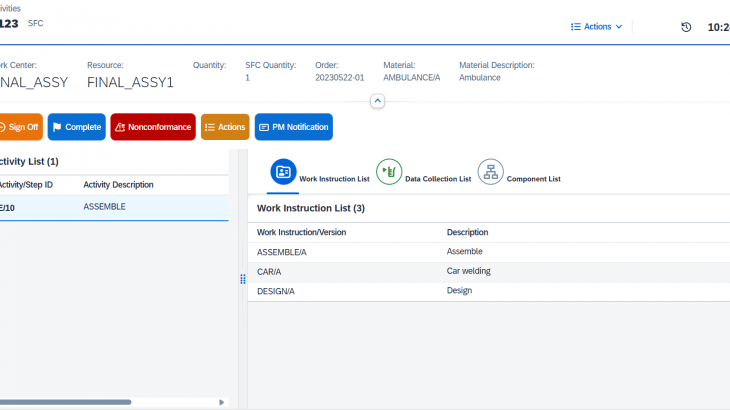The image size is (730, 410).
Task: Click the order number 20230522-01
Action: (x=339, y=78)
